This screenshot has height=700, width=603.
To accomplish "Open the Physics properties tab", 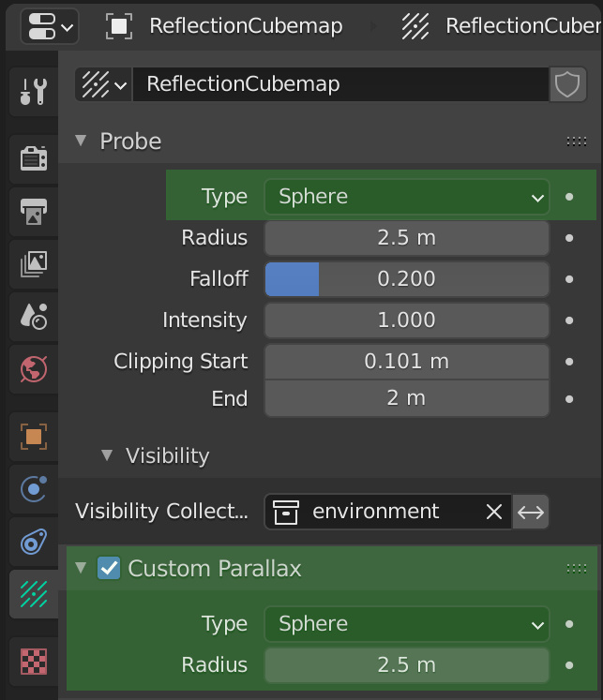I will click(34, 489).
